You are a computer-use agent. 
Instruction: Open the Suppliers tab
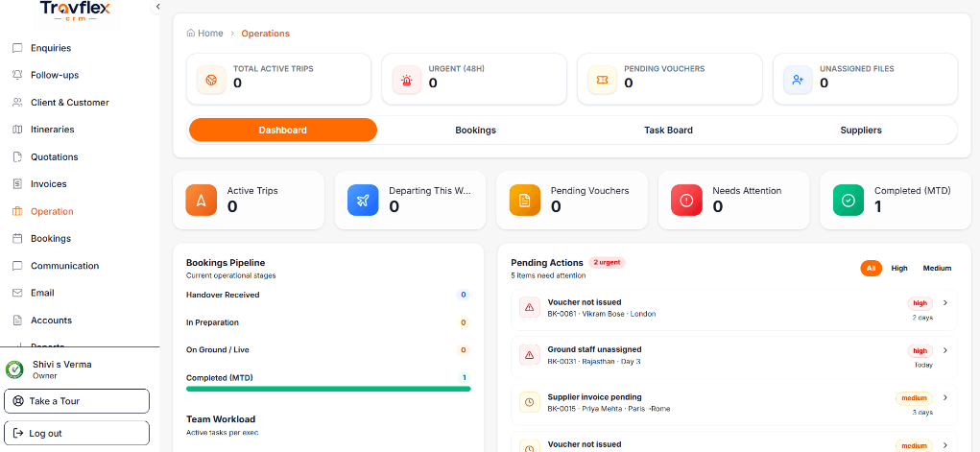[x=861, y=131]
